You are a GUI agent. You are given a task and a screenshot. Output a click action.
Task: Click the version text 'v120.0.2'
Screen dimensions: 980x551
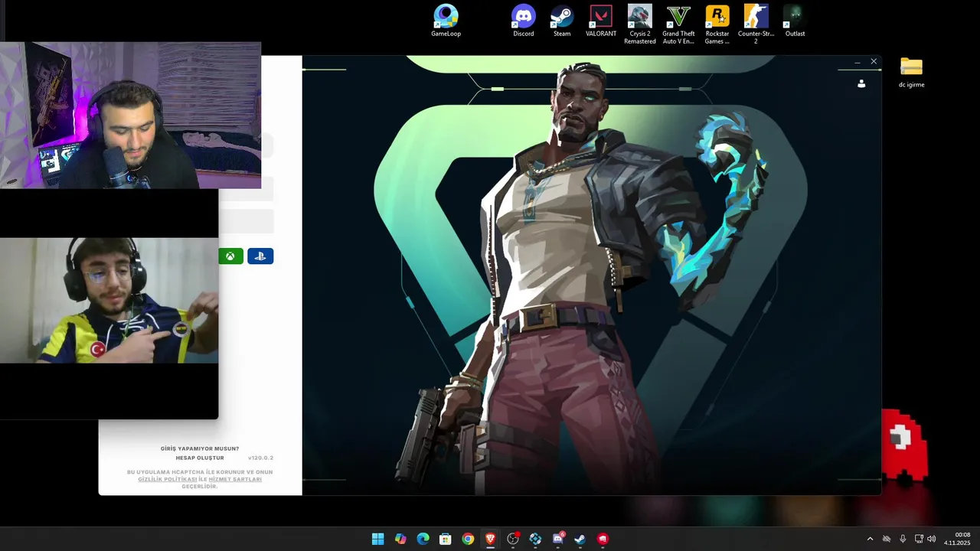click(x=260, y=458)
